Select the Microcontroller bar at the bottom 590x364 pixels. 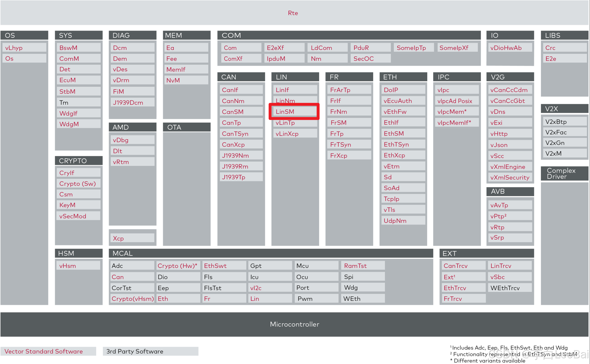click(x=295, y=324)
